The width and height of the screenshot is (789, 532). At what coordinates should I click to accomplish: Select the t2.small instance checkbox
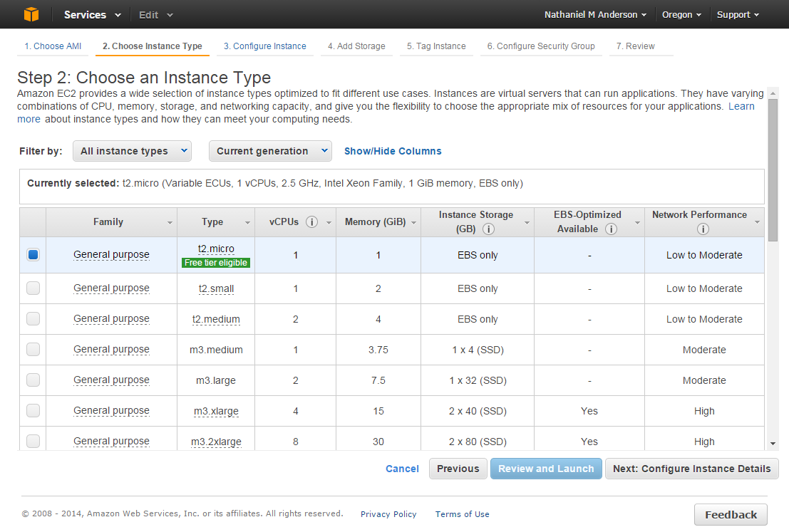point(33,288)
